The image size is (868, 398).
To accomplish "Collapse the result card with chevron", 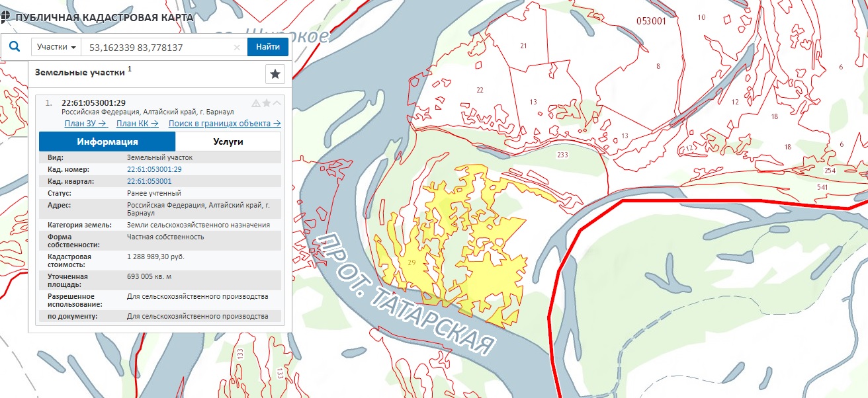I will tap(277, 103).
